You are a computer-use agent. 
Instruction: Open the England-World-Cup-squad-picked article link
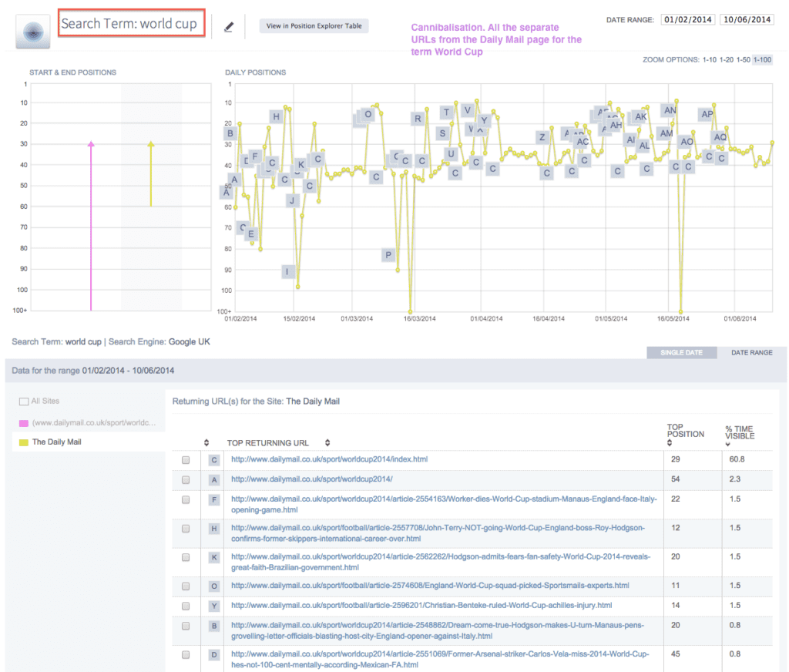coord(430,586)
